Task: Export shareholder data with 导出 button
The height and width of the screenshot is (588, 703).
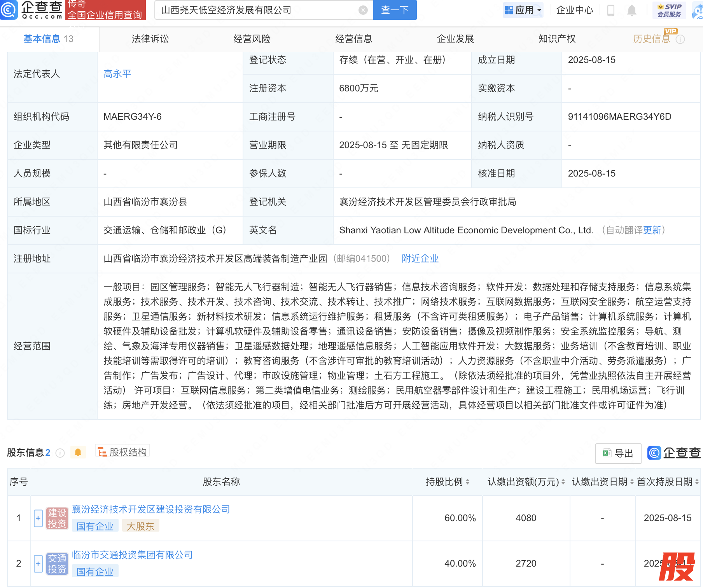Action: point(618,453)
